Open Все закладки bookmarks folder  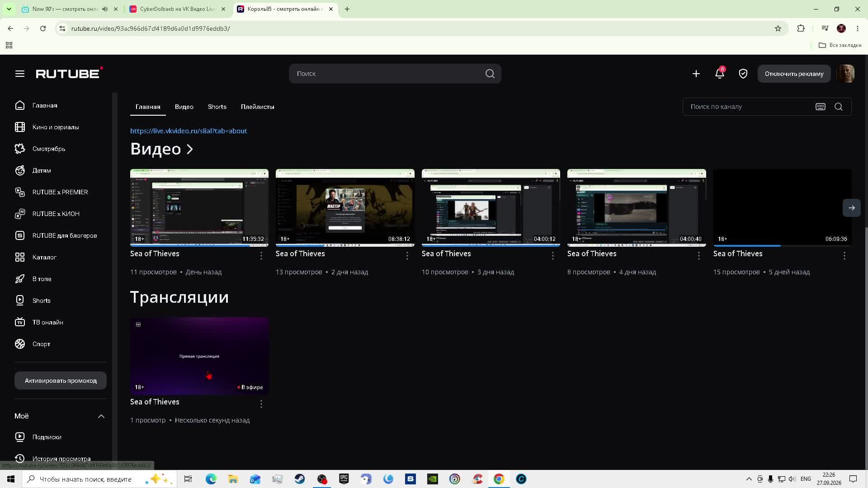coord(840,45)
